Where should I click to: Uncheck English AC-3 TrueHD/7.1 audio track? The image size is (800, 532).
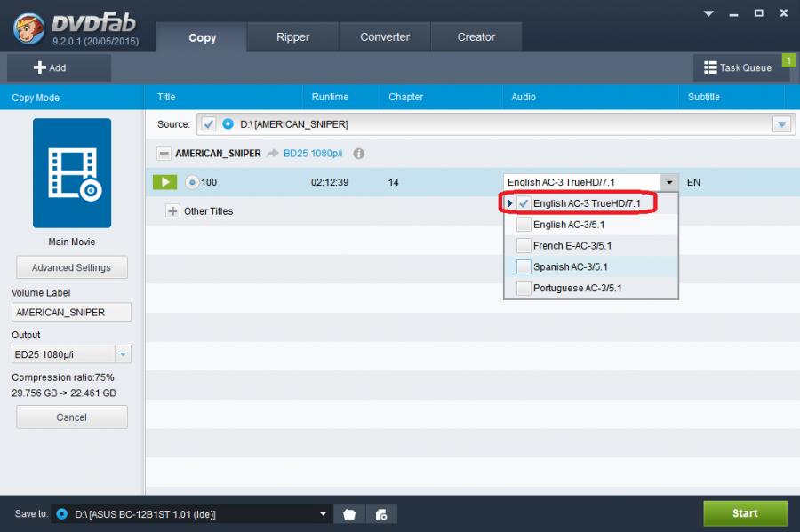click(x=524, y=203)
